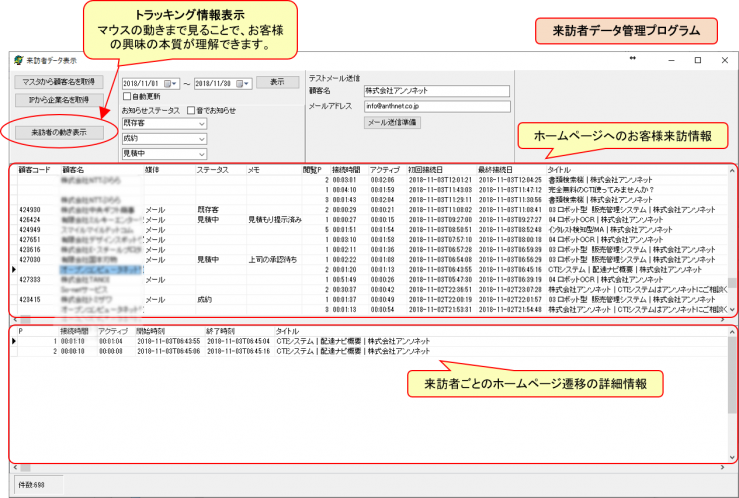Click the 表示 button
This screenshot has width=739, height=498.
point(278,82)
